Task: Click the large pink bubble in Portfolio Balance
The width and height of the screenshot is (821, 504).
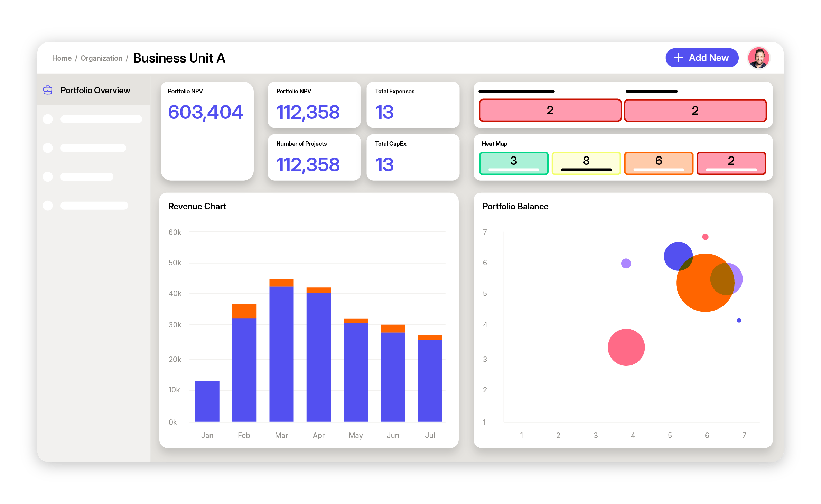Action: 626,347
